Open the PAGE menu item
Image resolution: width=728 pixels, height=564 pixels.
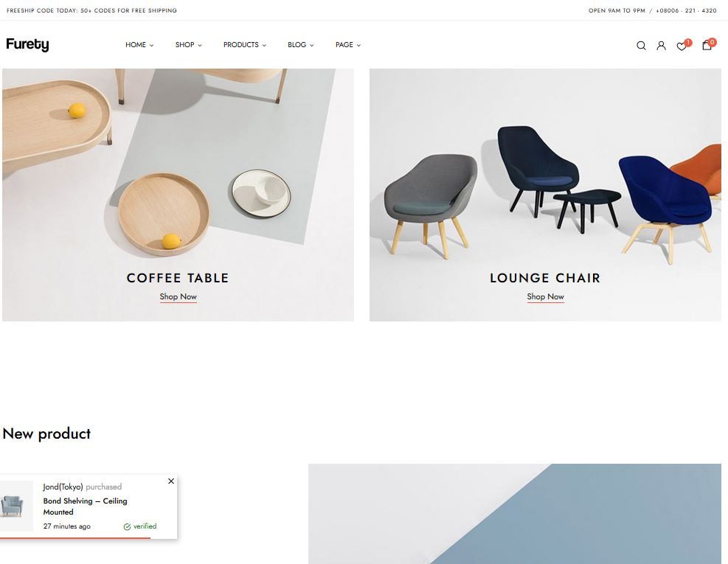click(x=347, y=45)
